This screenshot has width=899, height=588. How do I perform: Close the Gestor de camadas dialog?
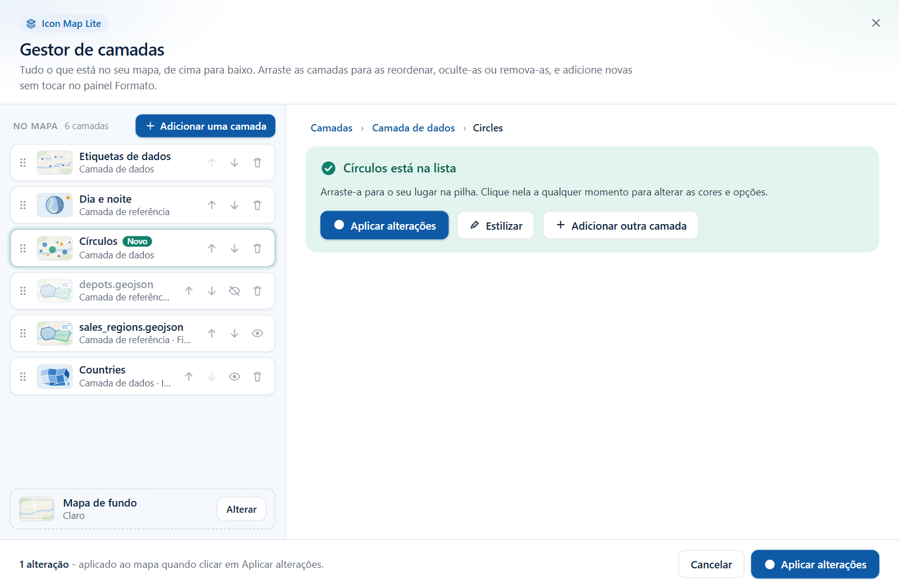(x=876, y=23)
